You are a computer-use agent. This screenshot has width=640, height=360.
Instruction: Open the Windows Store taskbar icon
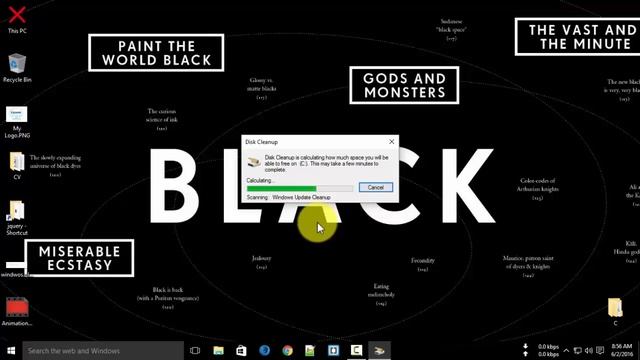point(241,351)
